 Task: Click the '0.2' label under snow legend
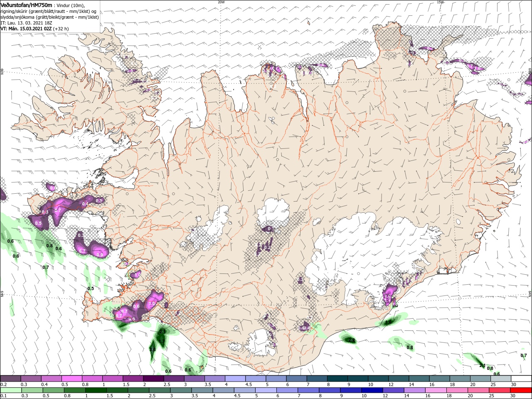pyautogui.click(x=3, y=384)
